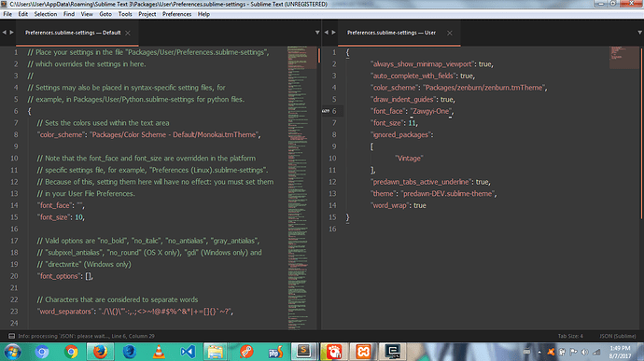The width and height of the screenshot is (644, 361).
Task: Open the Find menu
Action: coord(69,14)
